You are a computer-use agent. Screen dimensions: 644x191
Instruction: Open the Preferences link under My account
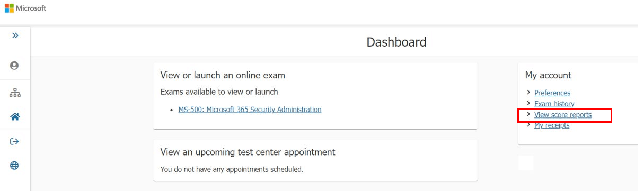552,93
